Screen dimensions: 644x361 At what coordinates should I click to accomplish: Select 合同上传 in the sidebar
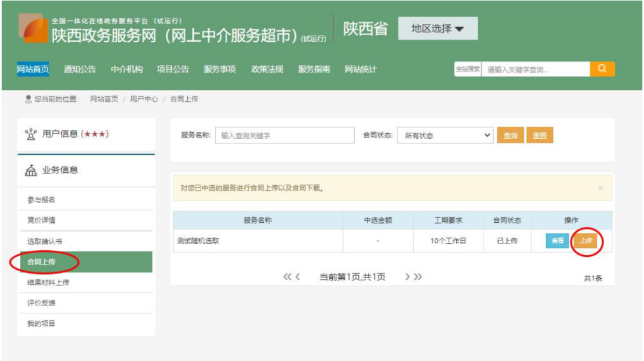tap(86, 262)
